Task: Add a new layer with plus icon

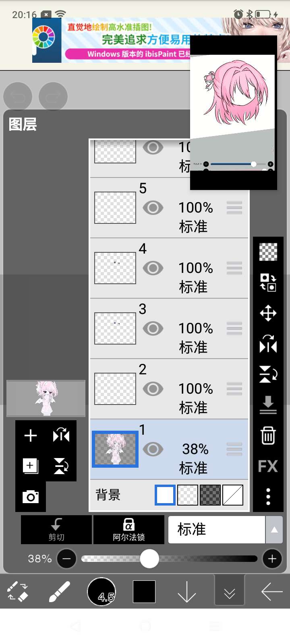Action: [x=31, y=436]
